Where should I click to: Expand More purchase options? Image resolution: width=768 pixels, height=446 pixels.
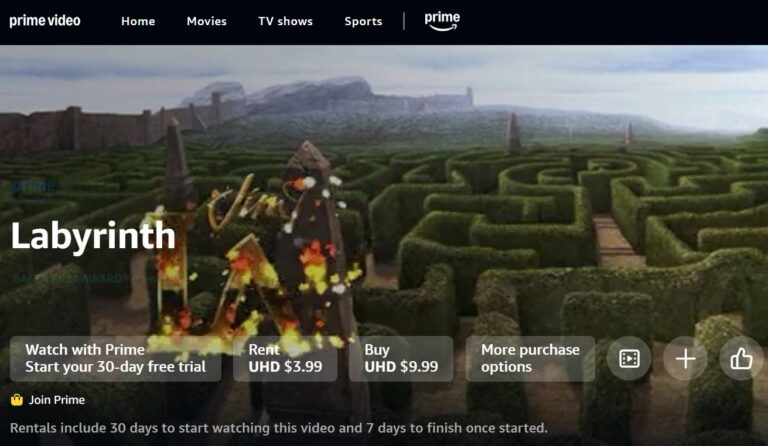tap(530, 358)
